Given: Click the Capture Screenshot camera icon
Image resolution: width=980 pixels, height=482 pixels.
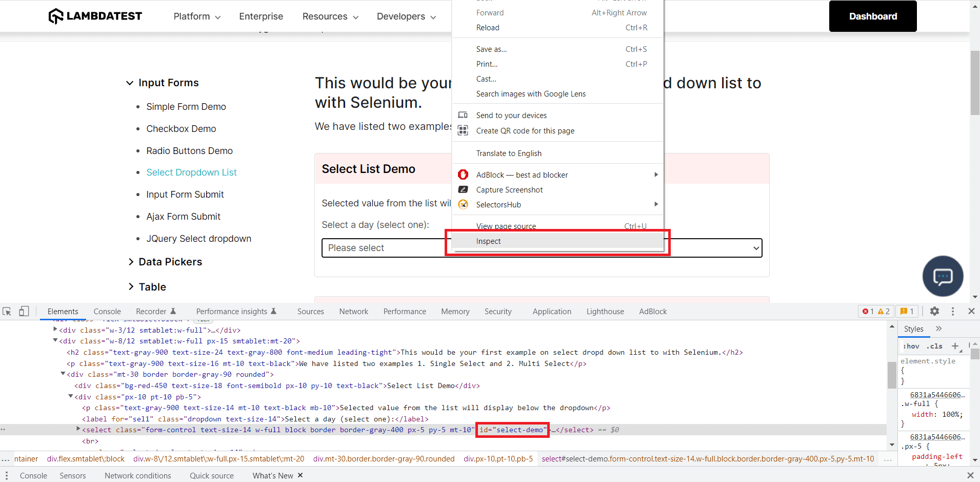Looking at the screenshot, I should click(x=463, y=189).
